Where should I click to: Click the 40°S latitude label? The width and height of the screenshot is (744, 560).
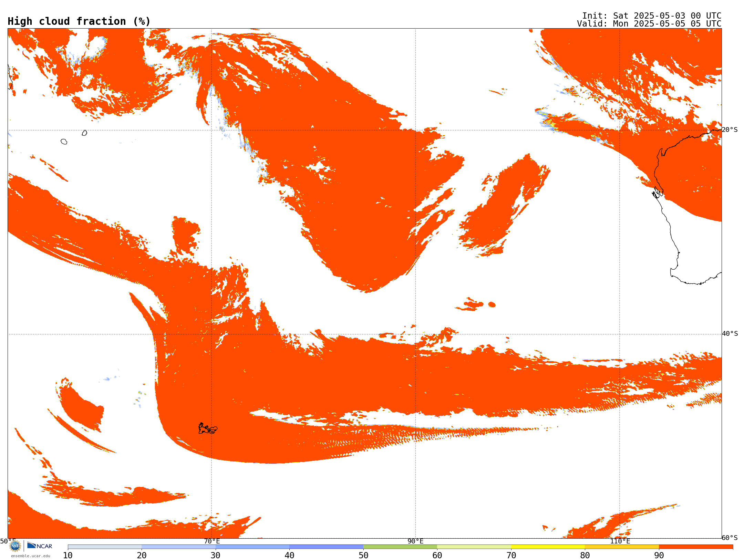click(x=730, y=334)
